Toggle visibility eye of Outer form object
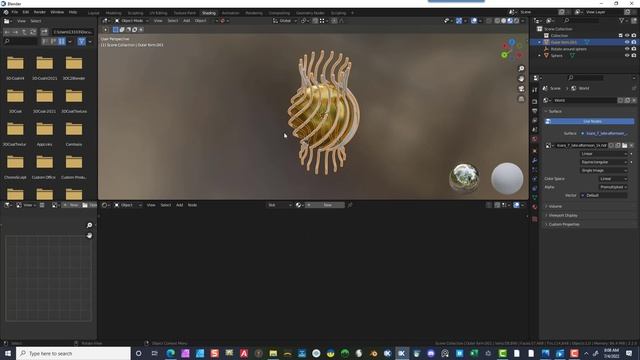 pyautogui.click(x=627, y=42)
